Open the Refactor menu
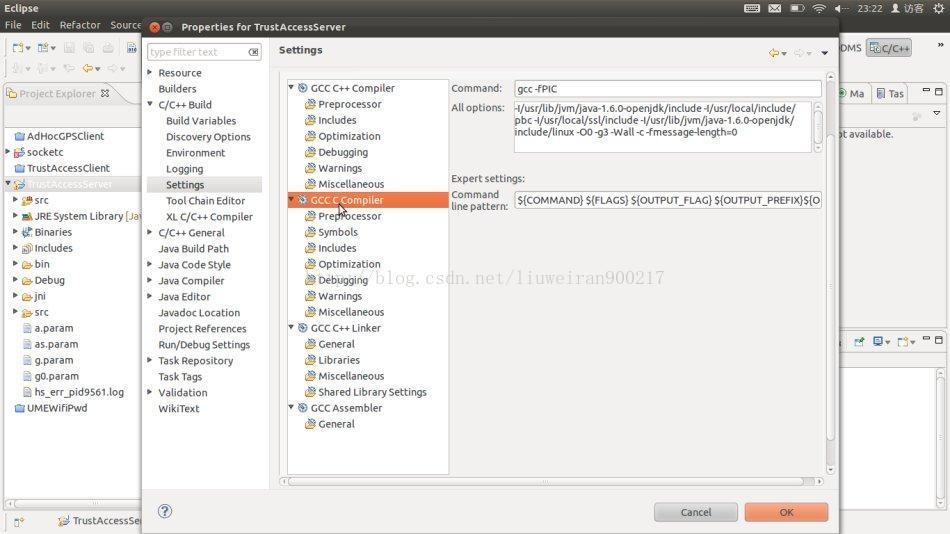The width and height of the screenshot is (950, 534). 80,25
